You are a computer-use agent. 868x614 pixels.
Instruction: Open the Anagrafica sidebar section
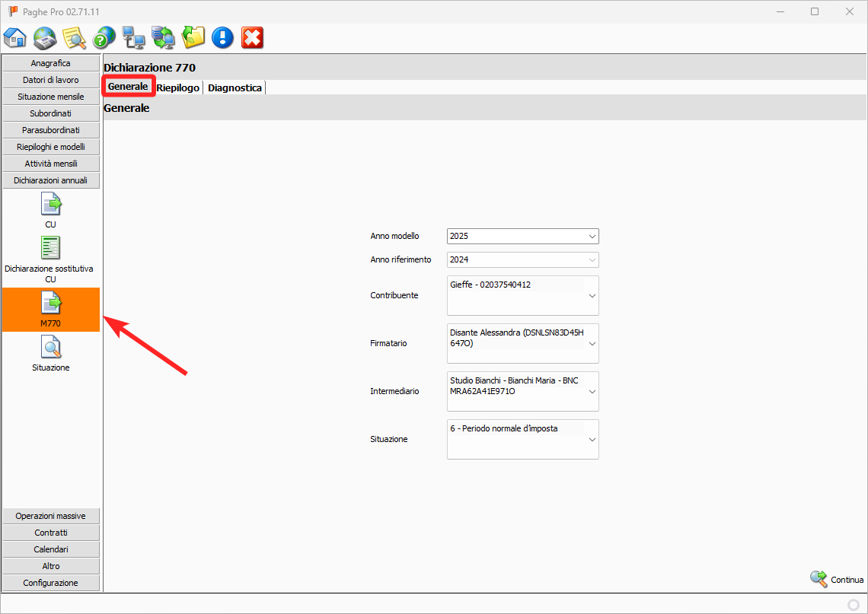point(51,63)
